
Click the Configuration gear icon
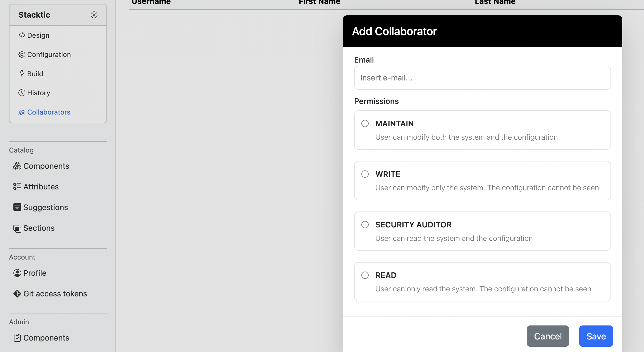22,54
